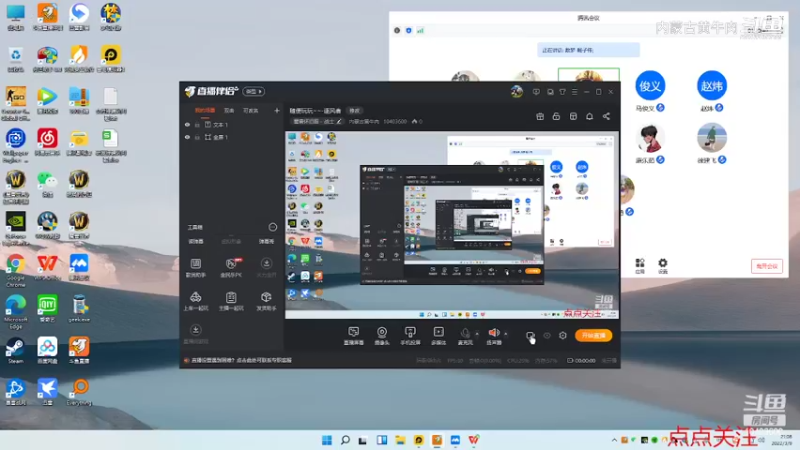The height and width of the screenshot is (450, 800).
Task: Add a new scene with the plus icon
Action: (277, 110)
